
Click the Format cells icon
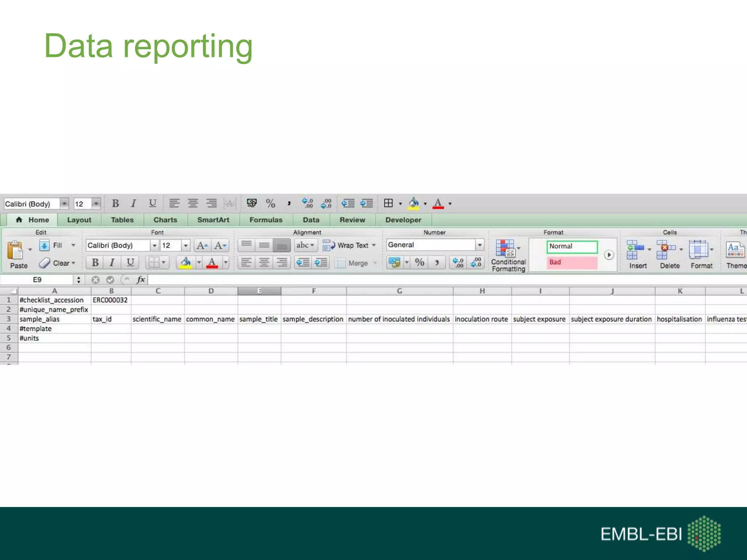pyautogui.click(x=698, y=250)
